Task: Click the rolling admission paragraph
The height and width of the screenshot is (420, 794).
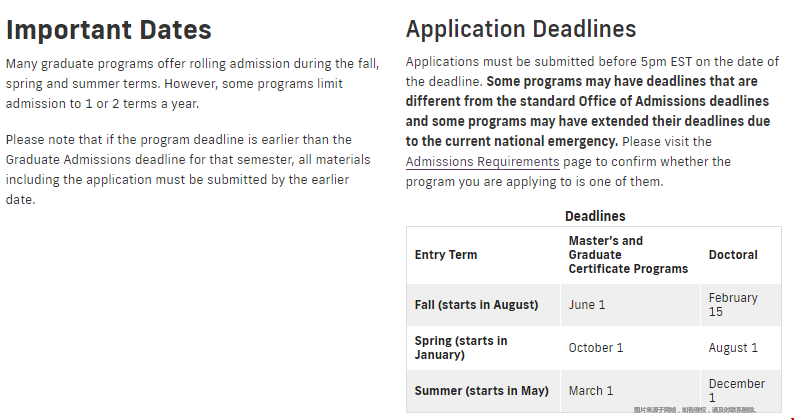Action: [192, 84]
